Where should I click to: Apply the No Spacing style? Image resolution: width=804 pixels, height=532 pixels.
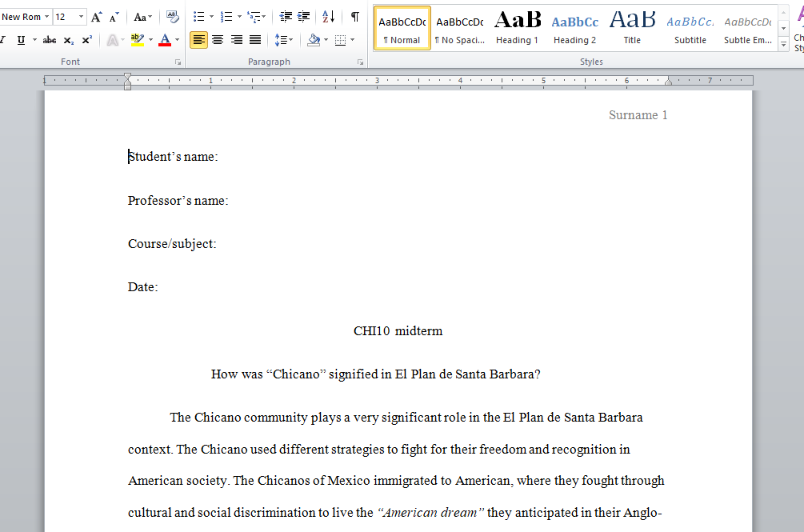(460, 29)
